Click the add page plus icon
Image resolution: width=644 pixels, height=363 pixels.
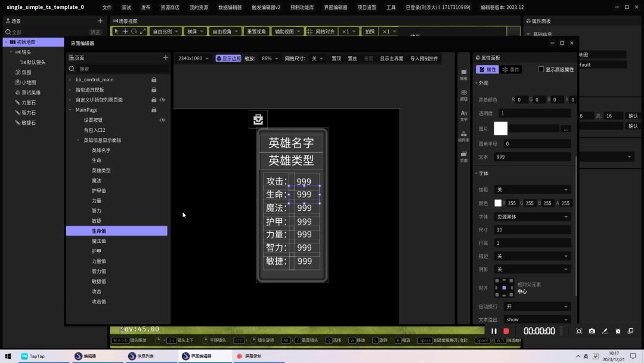165,58
